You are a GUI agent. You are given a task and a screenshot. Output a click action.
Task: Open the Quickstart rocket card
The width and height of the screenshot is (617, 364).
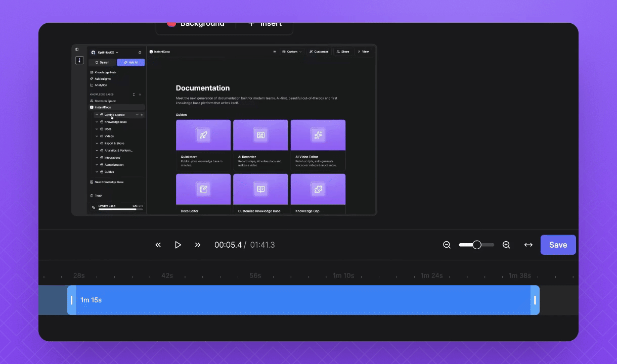click(203, 145)
